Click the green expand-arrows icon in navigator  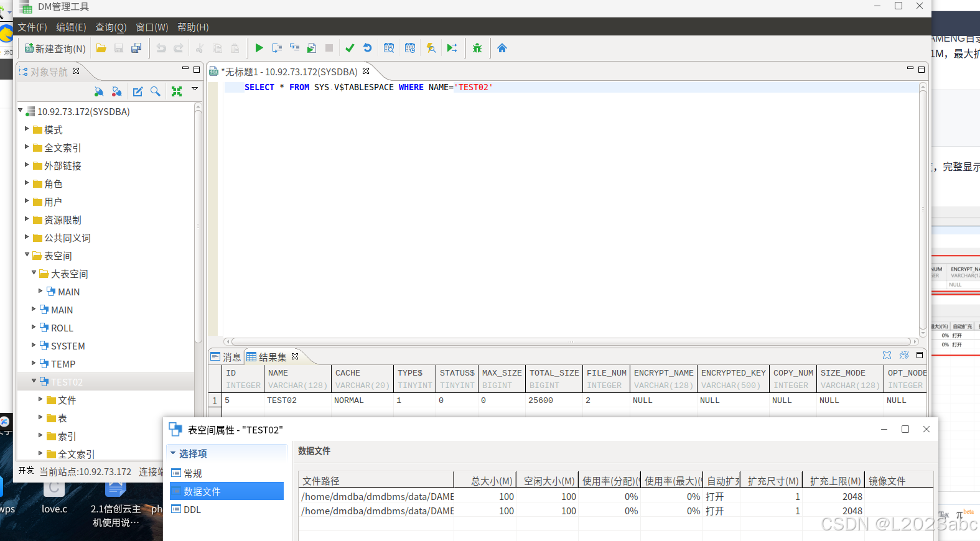click(x=177, y=91)
